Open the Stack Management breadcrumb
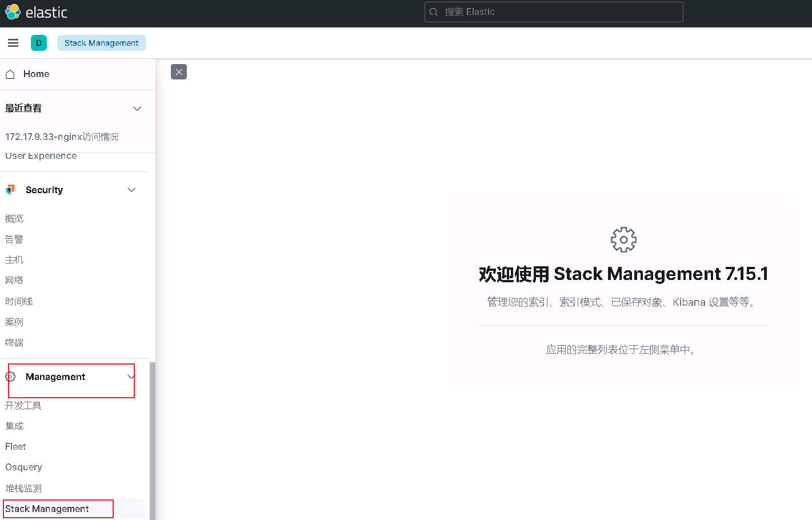The height and width of the screenshot is (520, 812). [x=102, y=43]
